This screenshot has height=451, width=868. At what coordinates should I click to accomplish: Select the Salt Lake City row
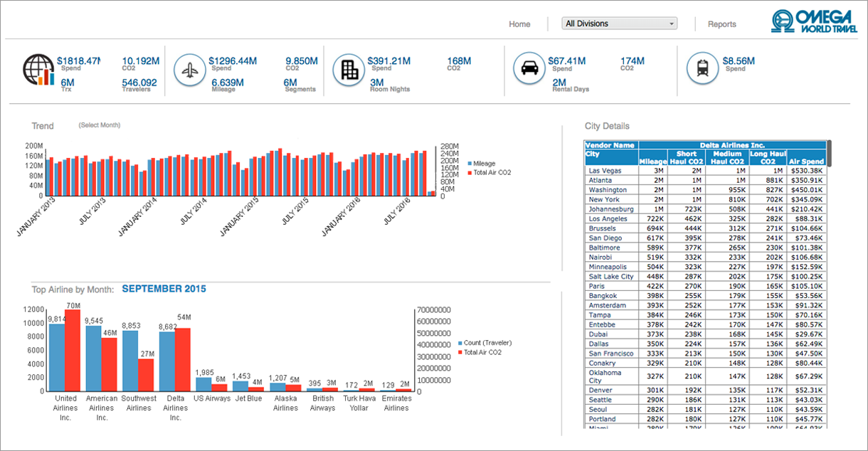(x=705, y=277)
